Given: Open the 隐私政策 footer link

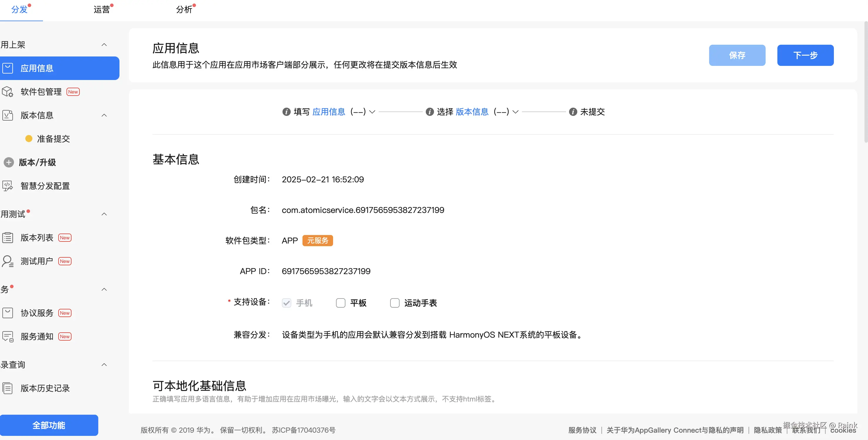Looking at the screenshot, I should click(767, 430).
